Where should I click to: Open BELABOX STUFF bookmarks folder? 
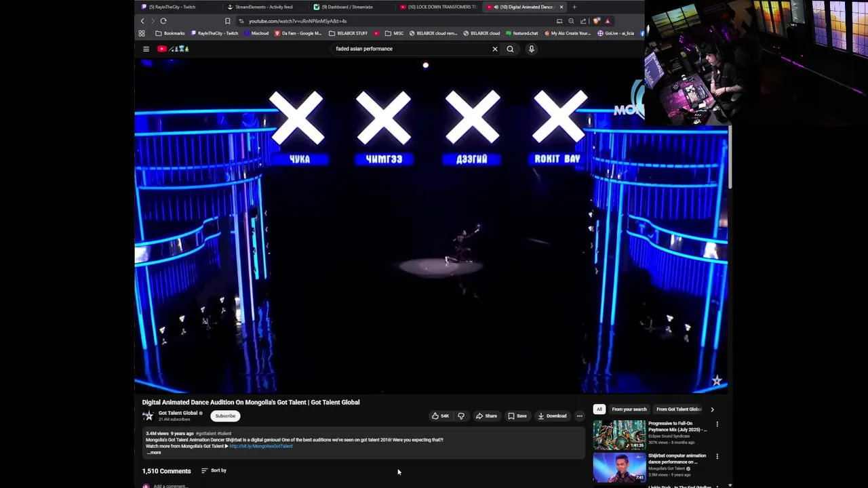click(x=349, y=33)
